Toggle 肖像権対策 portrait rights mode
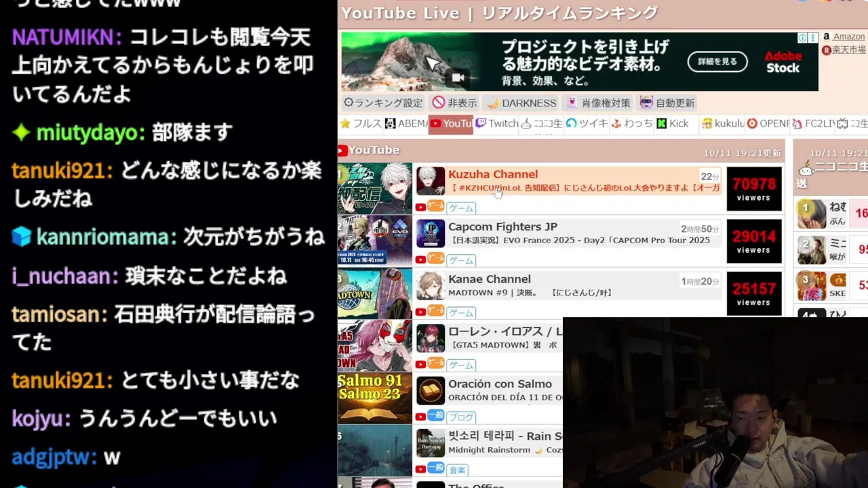 tap(599, 103)
